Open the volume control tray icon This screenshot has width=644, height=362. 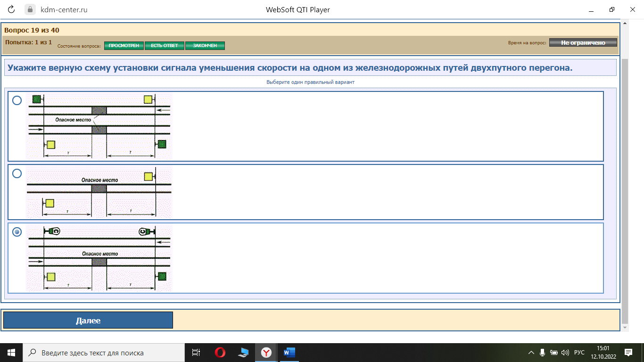[566, 353]
